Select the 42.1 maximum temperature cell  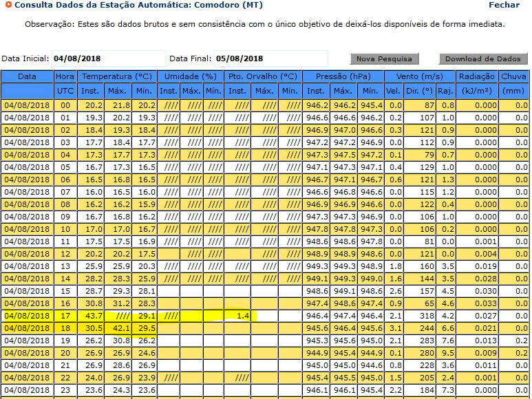pos(118,328)
